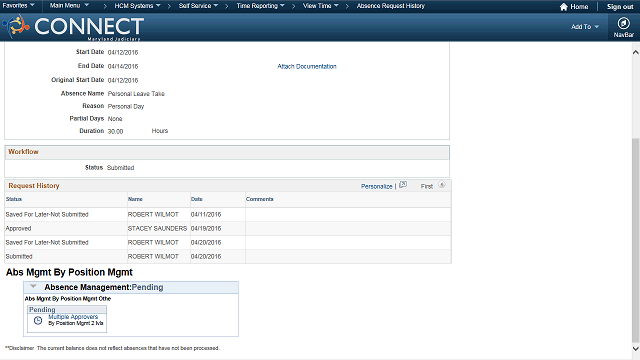Click the Workflow section header
The image size is (640, 360).
[x=23, y=152]
